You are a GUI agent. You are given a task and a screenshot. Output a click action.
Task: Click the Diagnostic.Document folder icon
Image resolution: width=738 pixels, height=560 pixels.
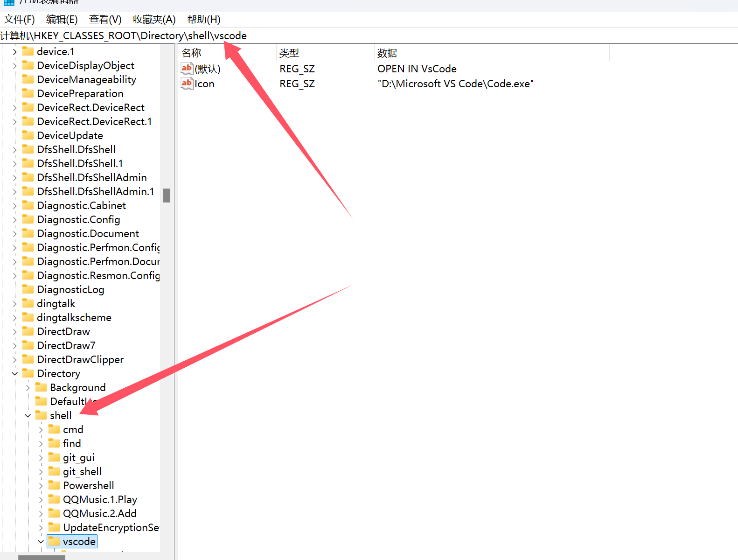(28, 233)
